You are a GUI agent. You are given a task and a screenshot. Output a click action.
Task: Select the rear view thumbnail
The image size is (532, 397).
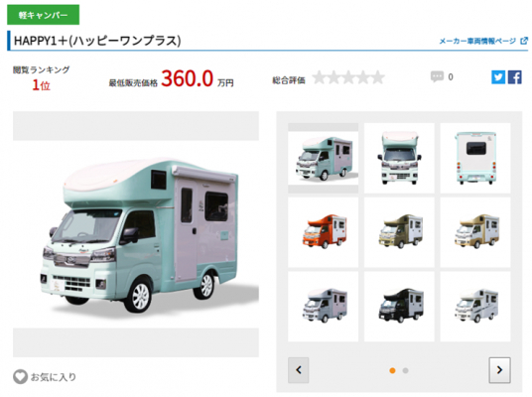click(x=475, y=158)
